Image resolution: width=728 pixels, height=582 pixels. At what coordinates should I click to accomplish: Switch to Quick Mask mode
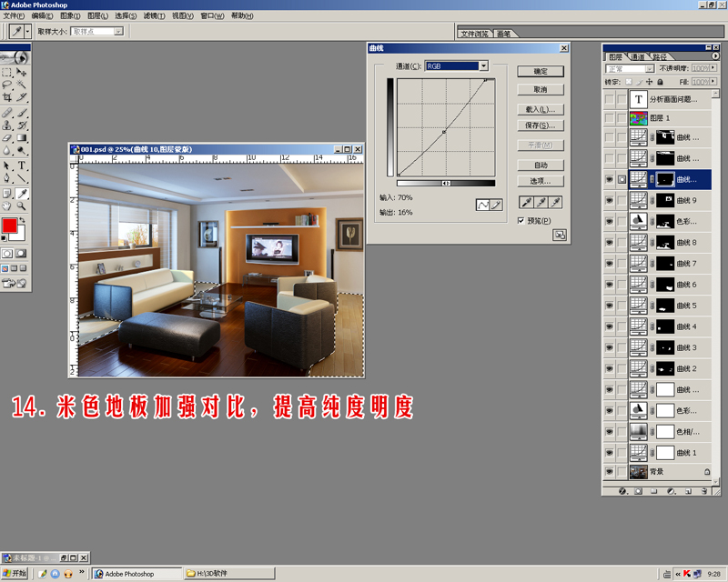pos(21,254)
